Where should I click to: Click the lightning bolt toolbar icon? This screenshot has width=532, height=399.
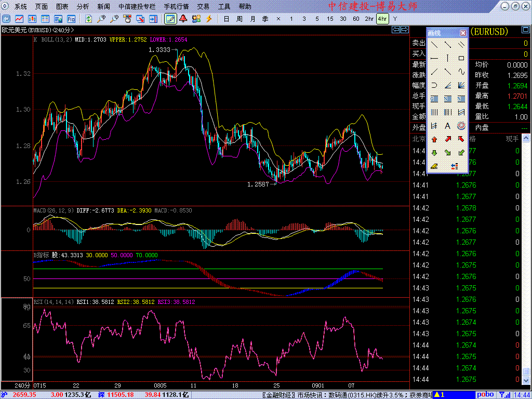209,19
